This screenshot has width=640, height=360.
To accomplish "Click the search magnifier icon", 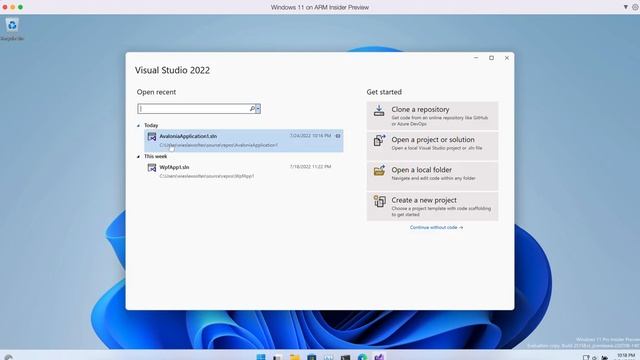I will 252,109.
